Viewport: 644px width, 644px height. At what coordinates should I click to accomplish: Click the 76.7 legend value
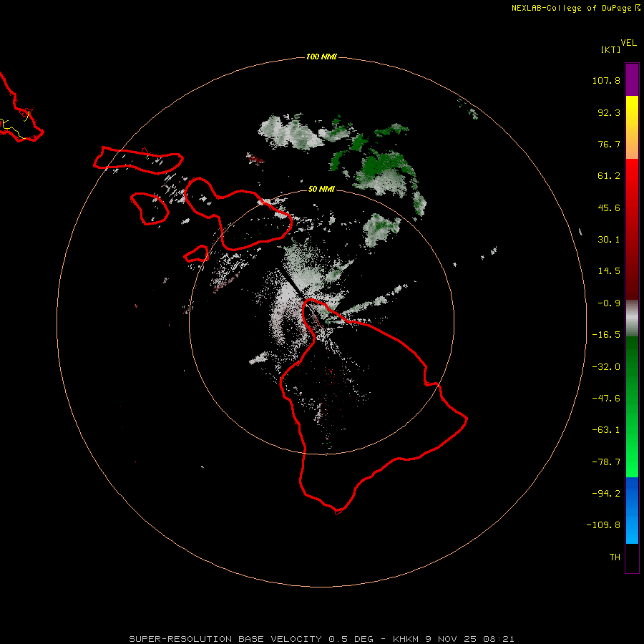[x=609, y=144]
